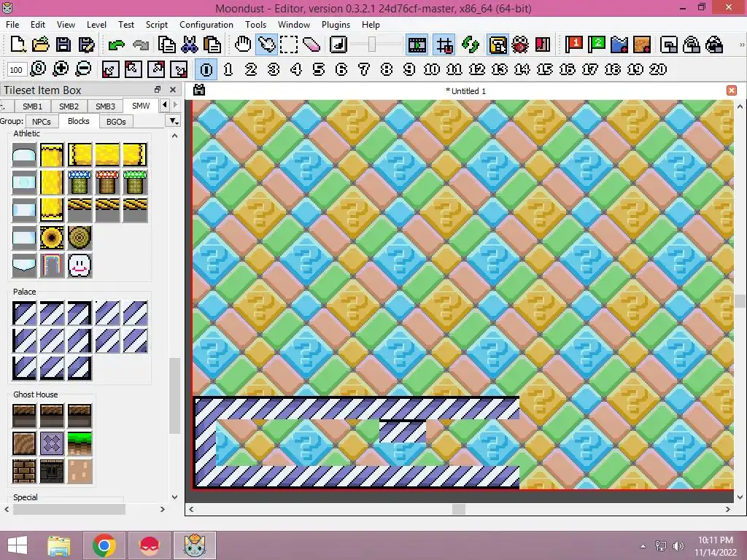Switch to the SMB3 tileset tab
Viewport: 747px width, 560px height.
105,106
